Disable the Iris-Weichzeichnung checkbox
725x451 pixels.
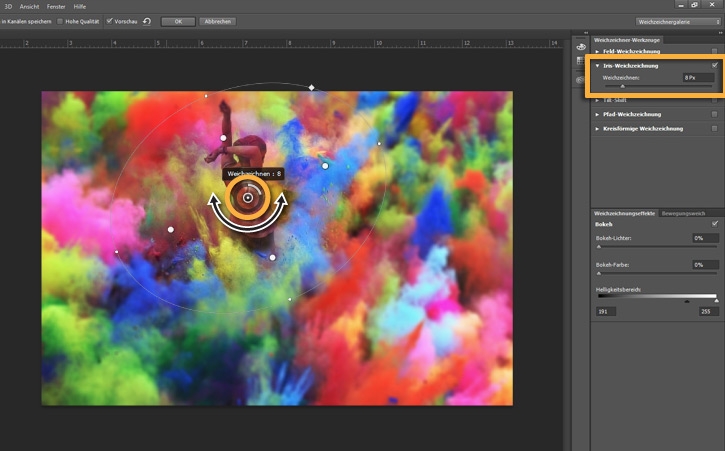tap(714, 66)
